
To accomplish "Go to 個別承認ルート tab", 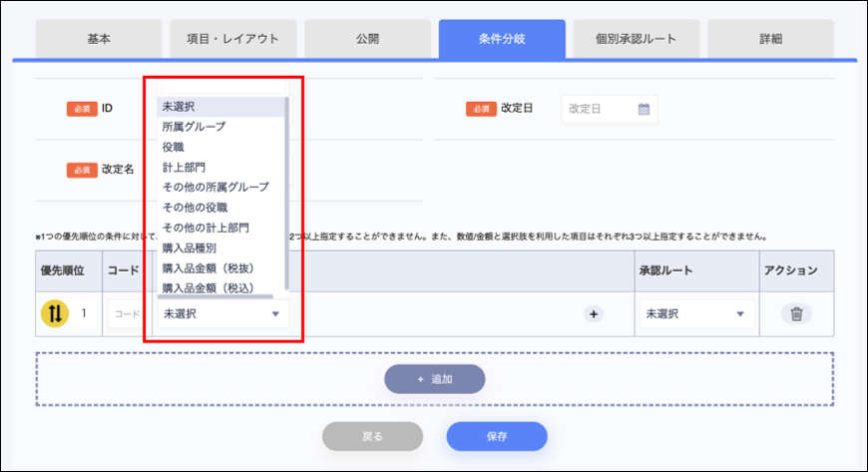I will click(637, 39).
